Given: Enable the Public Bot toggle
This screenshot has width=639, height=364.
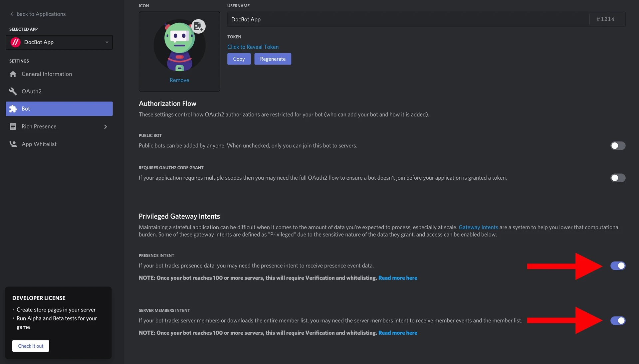Looking at the screenshot, I should [x=617, y=146].
